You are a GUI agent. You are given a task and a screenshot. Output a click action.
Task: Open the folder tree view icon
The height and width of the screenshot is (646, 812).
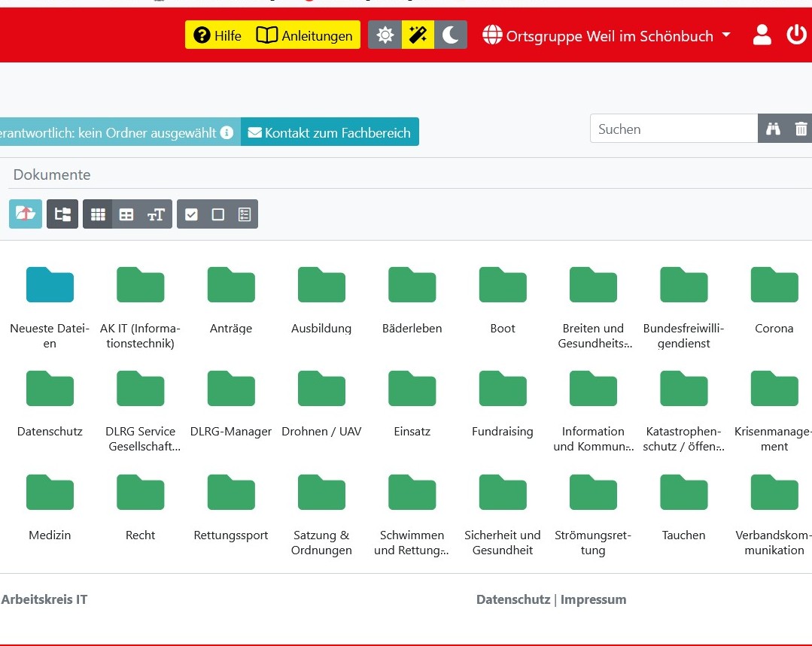[62, 214]
